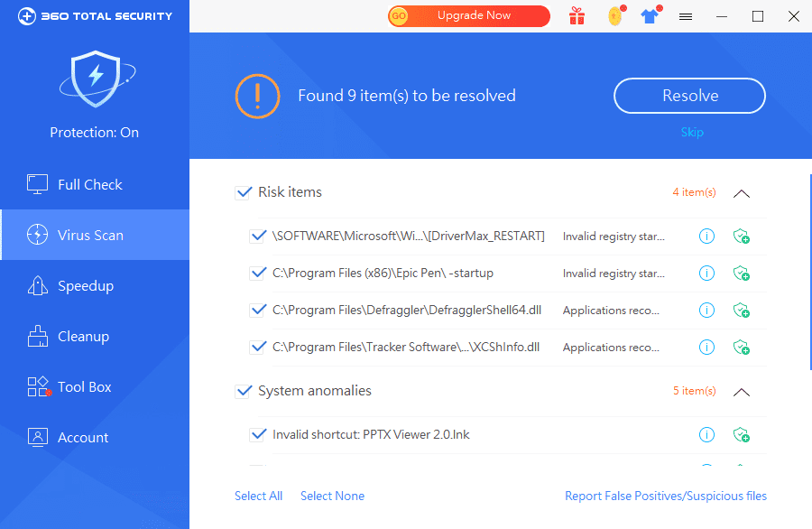Open the hamburger main menu

[x=686, y=16]
